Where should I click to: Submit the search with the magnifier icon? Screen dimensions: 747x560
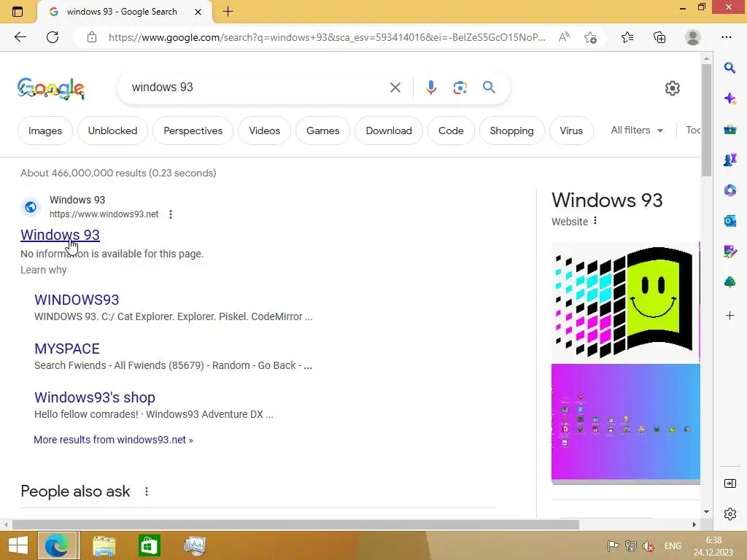(489, 87)
